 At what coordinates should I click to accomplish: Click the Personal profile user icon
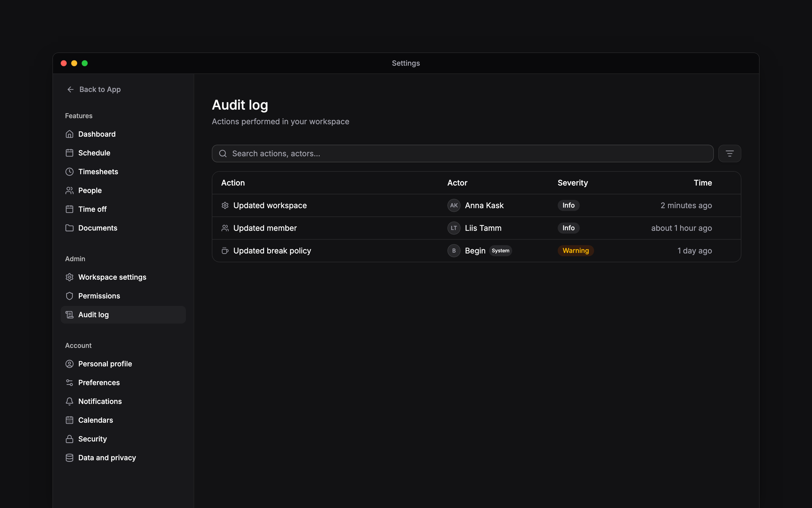point(70,364)
